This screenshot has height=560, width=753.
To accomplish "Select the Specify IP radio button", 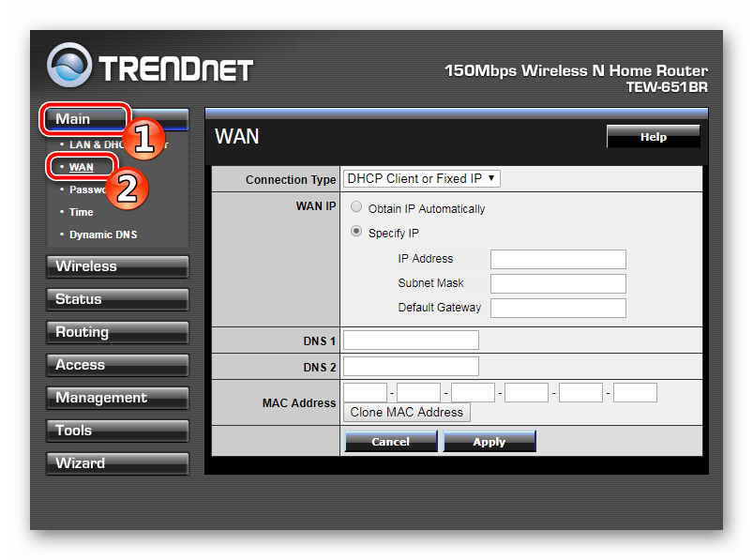I will click(x=356, y=231).
